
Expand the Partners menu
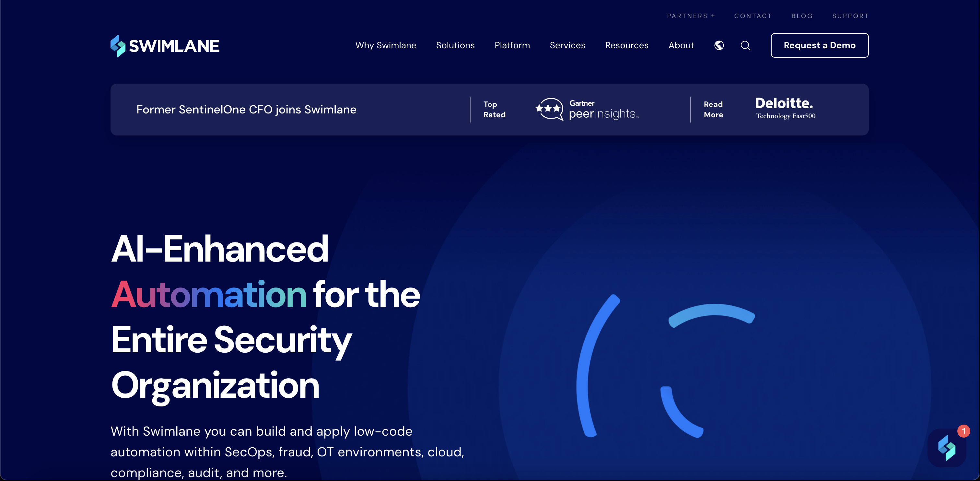point(691,16)
